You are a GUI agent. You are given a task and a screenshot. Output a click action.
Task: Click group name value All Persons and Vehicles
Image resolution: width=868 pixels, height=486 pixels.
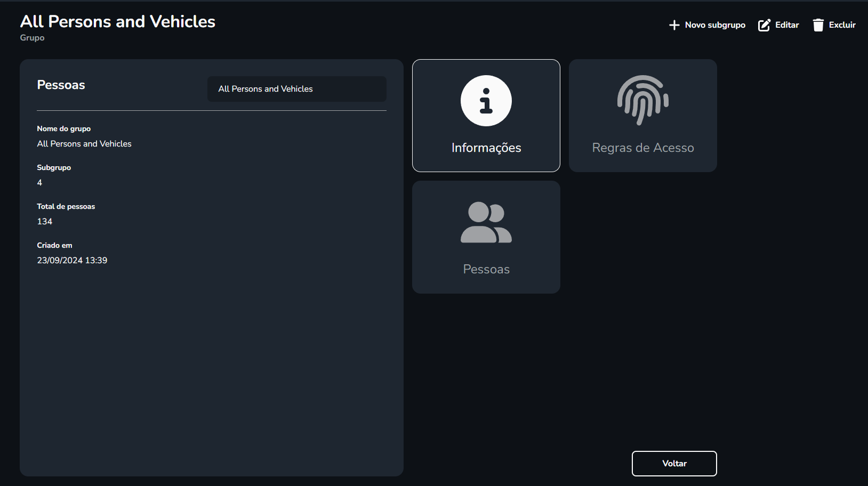pos(84,144)
